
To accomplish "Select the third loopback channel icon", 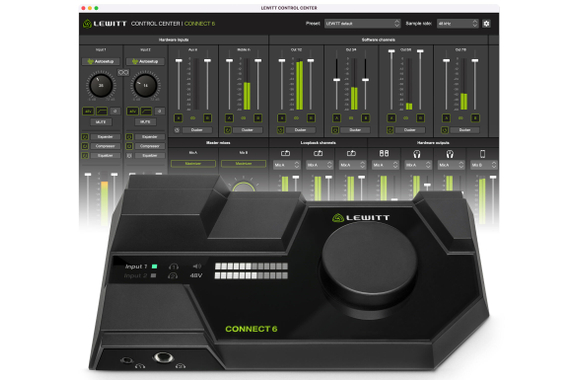I will (x=351, y=153).
